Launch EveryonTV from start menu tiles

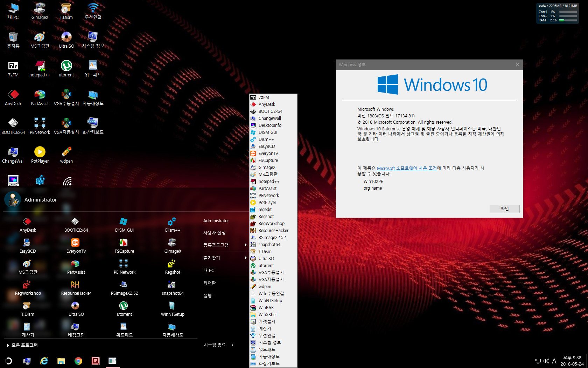pyautogui.click(x=76, y=246)
